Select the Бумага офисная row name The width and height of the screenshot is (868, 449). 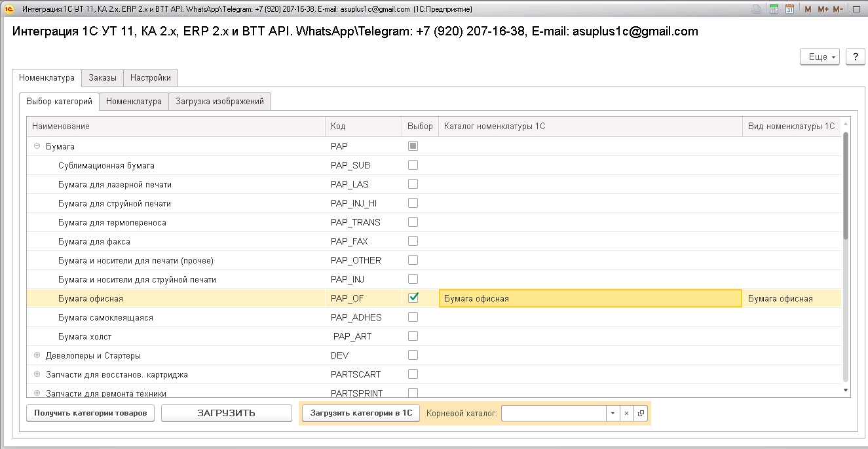click(90, 298)
